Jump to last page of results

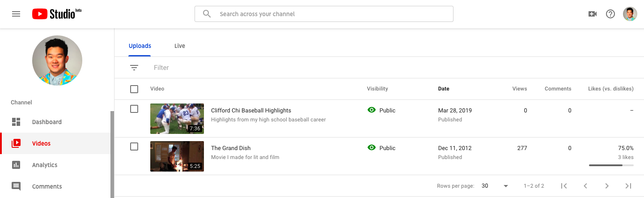pyautogui.click(x=628, y=186)
